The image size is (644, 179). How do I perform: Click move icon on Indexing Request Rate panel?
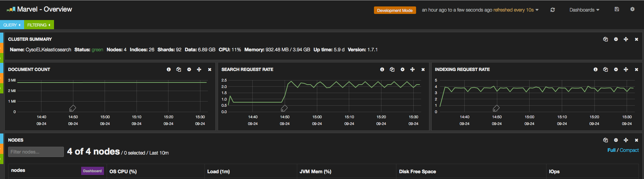(x=626, y=69)
